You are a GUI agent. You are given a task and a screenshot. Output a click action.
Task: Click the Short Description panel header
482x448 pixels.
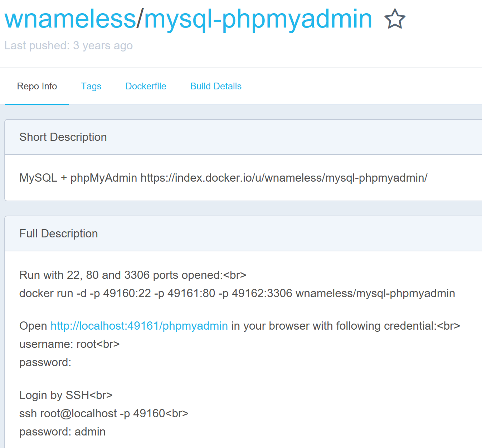point(243,137)
